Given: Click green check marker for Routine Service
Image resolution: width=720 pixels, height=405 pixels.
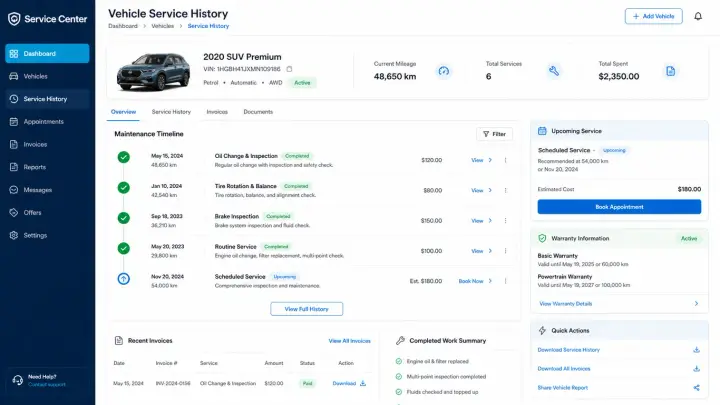Looking at the screenshot, I should 124,248.
